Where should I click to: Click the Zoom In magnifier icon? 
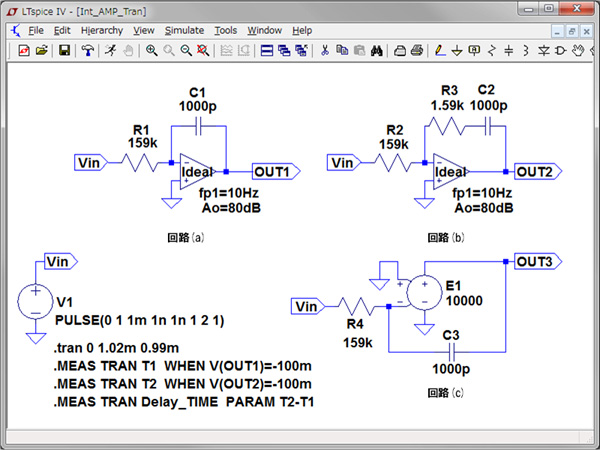[152, 50]
